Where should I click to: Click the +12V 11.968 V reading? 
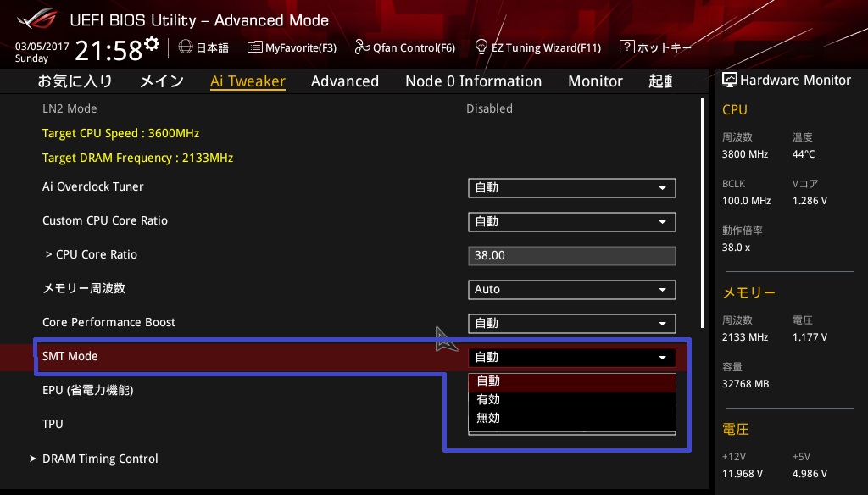[x=743, y=474]
